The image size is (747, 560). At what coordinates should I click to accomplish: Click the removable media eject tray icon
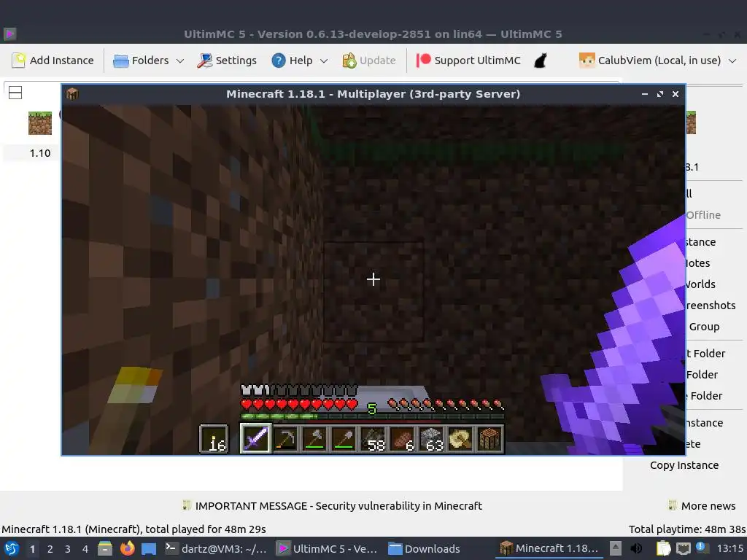(x=616, y=548)
